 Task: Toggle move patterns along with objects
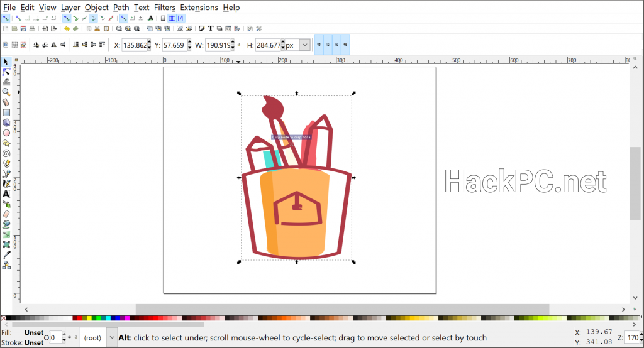(x=345, y=45)
